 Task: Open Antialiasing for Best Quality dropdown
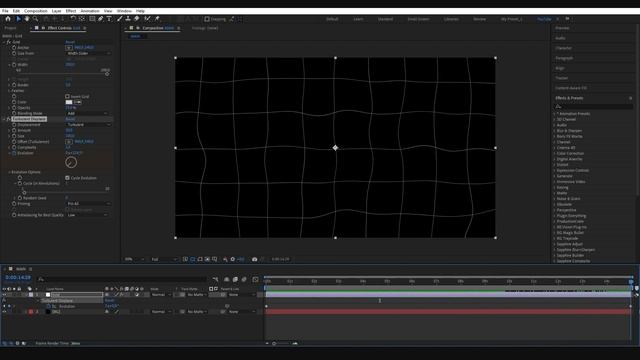click(87, 215)
